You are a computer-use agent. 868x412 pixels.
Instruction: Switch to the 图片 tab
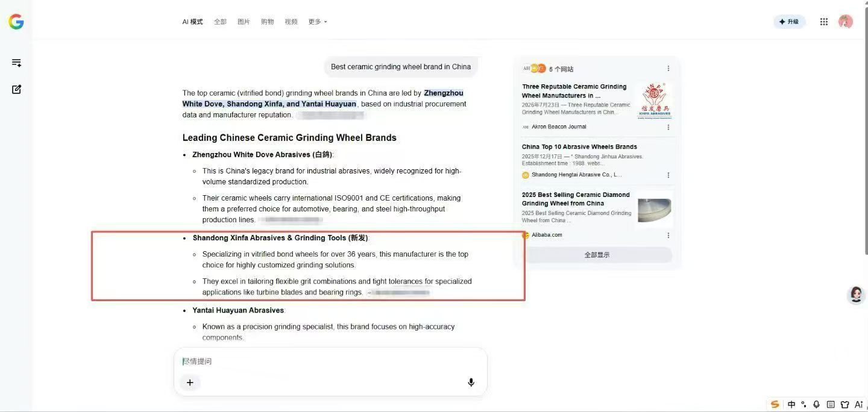pyautogui.click(x=244, y=22)
